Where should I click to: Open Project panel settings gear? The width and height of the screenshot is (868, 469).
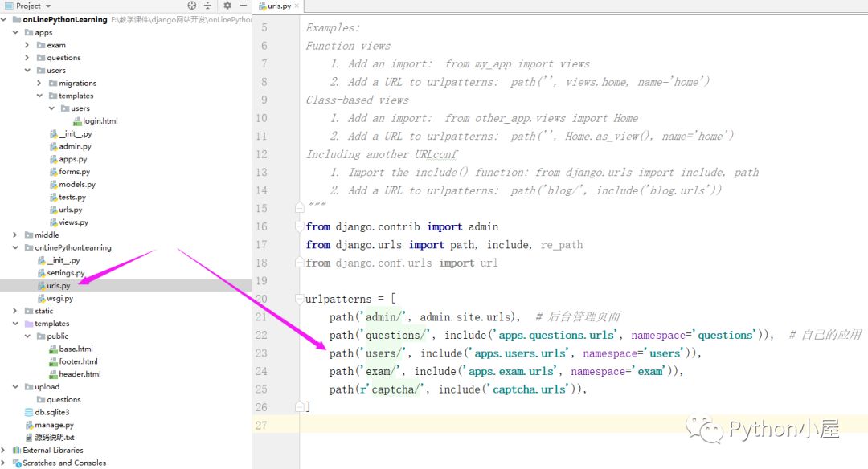coord(227,6)
